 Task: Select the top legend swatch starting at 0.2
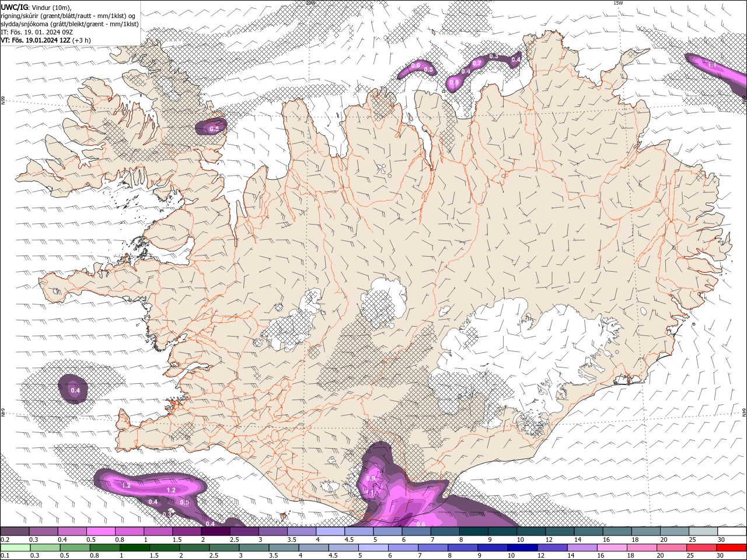click(x=15, y=531)
